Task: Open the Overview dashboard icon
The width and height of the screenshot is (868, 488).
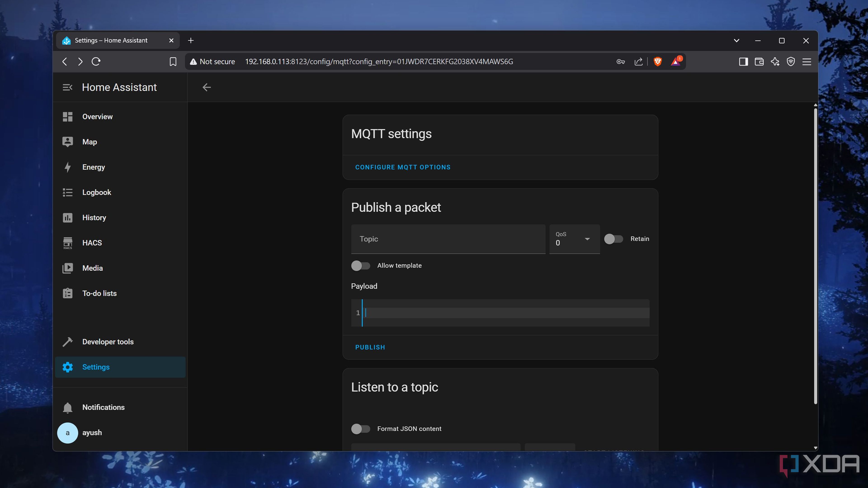Action: pos(67,117)
